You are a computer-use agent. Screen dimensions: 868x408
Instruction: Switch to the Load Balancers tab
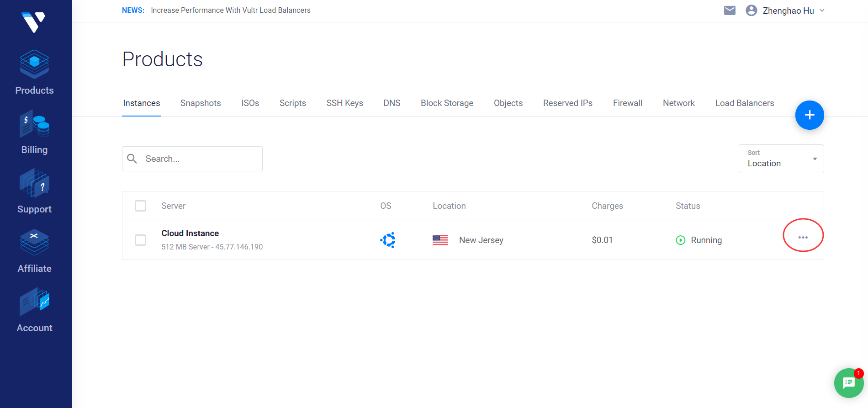[x=745, y=103]
